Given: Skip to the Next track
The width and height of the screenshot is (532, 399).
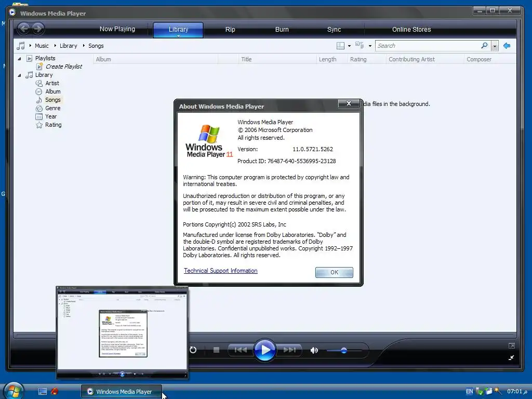Looking at the screenshot, I should pos(289,350).
